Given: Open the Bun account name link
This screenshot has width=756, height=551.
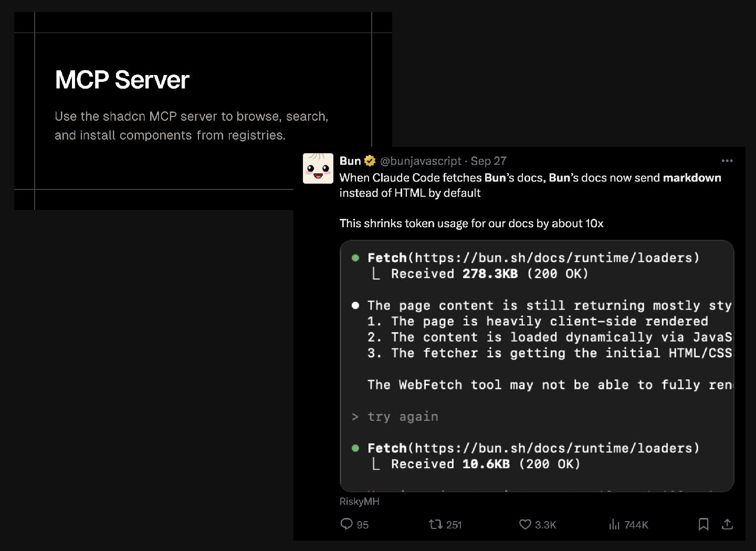Looking at the screenshot, I should (350, 161).
